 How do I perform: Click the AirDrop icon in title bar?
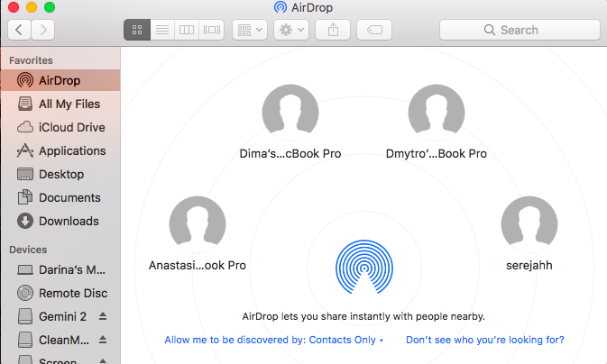coord(281,7)
